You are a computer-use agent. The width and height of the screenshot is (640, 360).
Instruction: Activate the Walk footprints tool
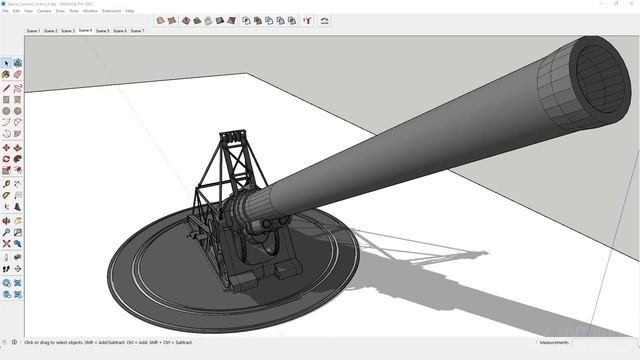(6, 269)
